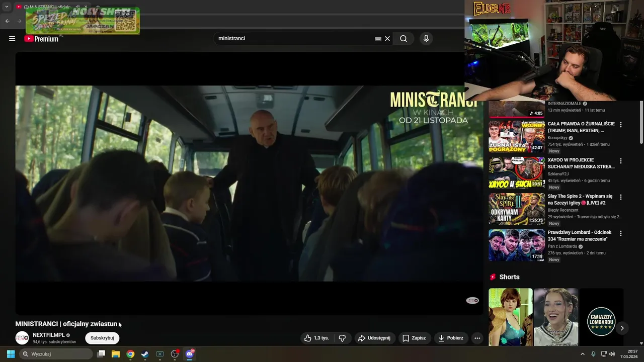Open options for Slay The Spire 2 video

(x=621, y=197)
